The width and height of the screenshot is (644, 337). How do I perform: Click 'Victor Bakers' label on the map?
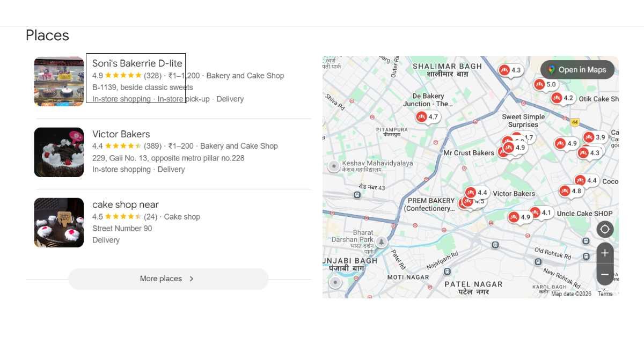[514, 194]
